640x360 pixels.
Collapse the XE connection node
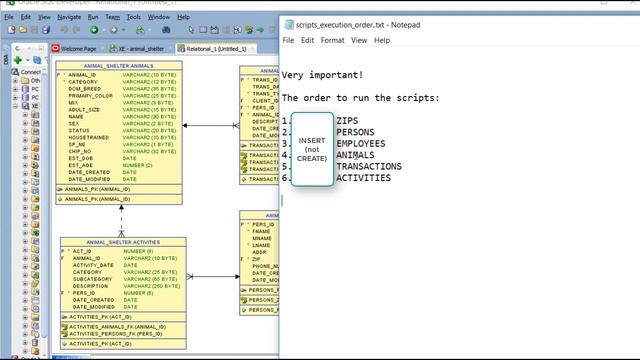(16, 106)
